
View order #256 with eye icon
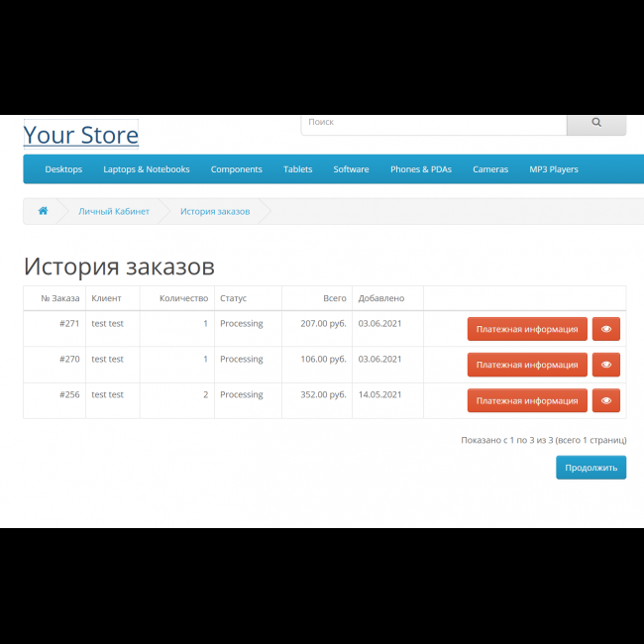605,400
